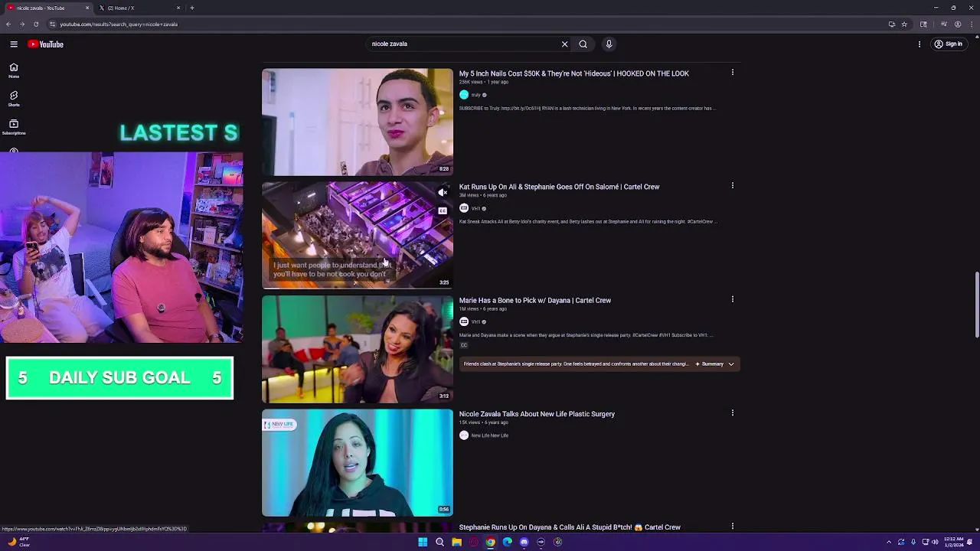Open Windows Start menu
This screenshot has width=980, height=551.
423,542
